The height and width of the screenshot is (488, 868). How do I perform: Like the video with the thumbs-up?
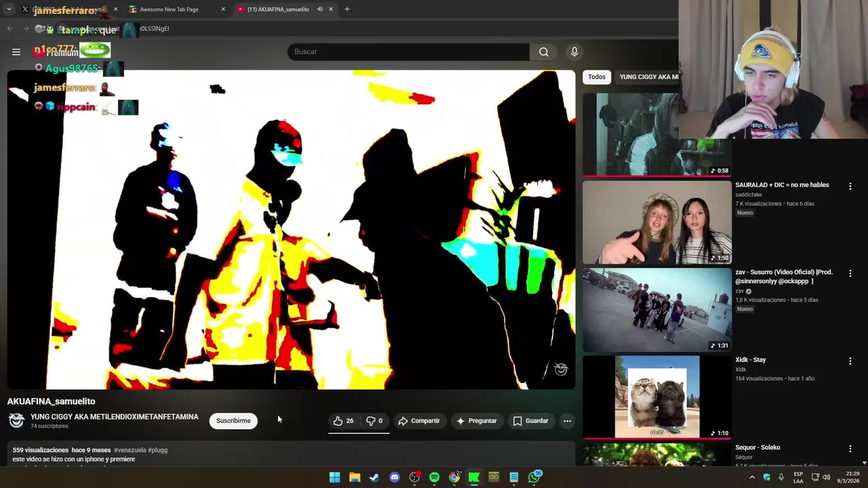point(344,421)
